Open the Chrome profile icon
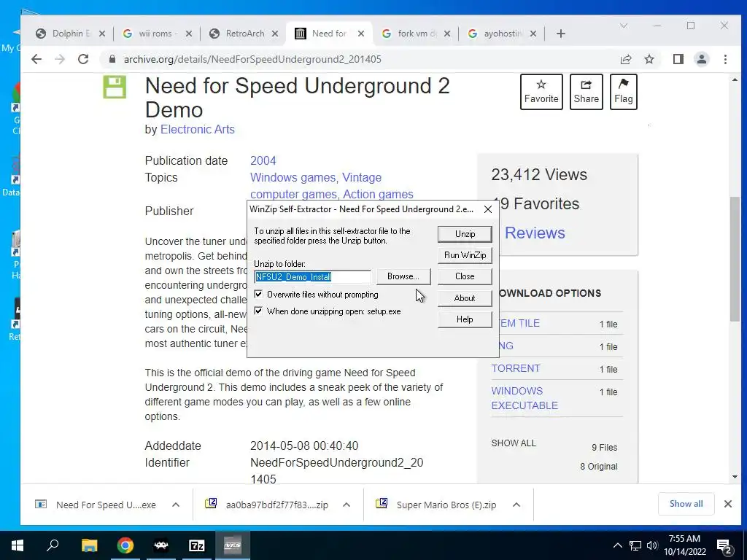 click(x=701, y=59)
